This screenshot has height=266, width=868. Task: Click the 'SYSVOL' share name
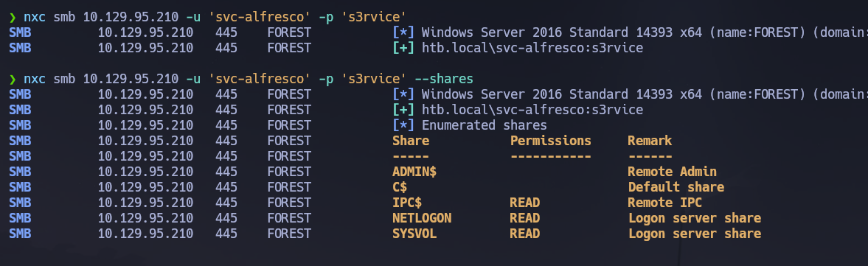414,234
